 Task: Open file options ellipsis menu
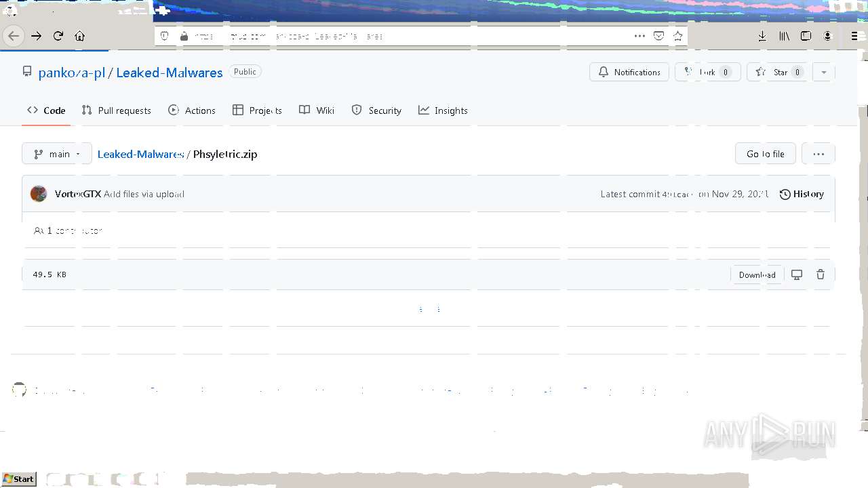tap(818, 154)
